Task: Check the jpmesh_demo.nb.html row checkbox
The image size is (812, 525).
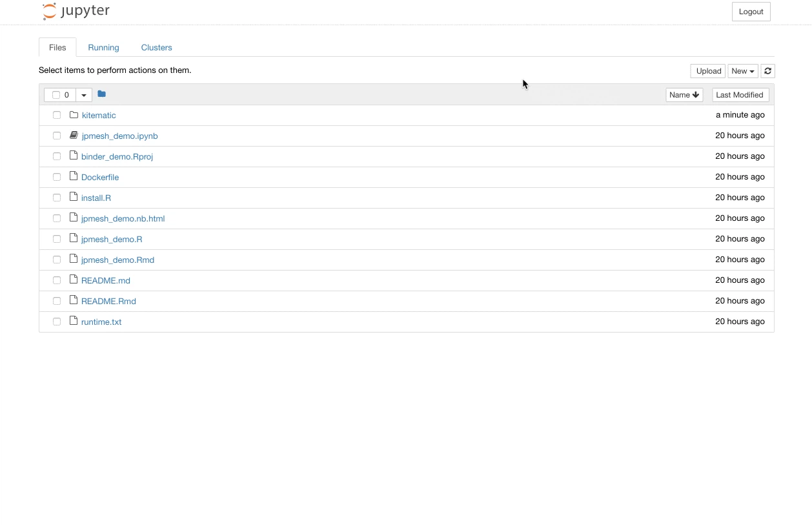Action: click(x=57, y=218)
